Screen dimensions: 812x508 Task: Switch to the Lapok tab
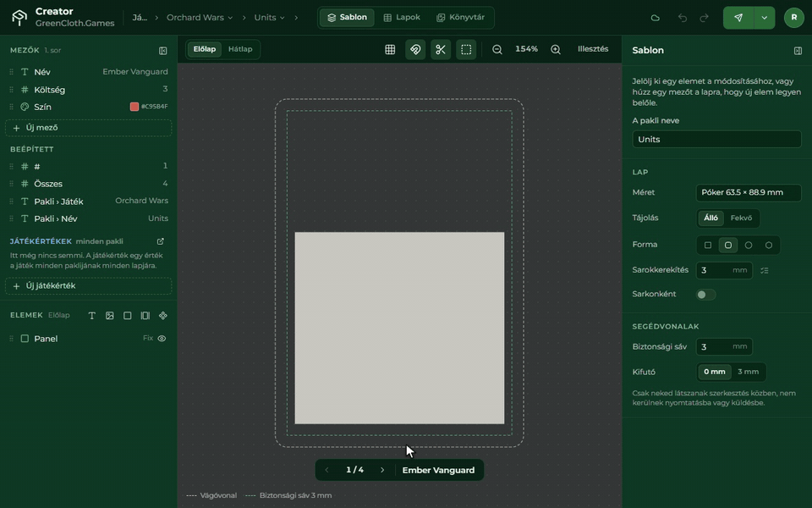[x=402, y=18]
